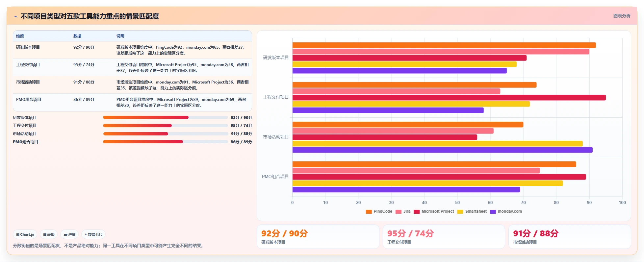The width and height of the screenshot is (644, 262).
Task: Click the orange PingCode bar in 研发版本项目 group
Action: (x=444, y=45)
